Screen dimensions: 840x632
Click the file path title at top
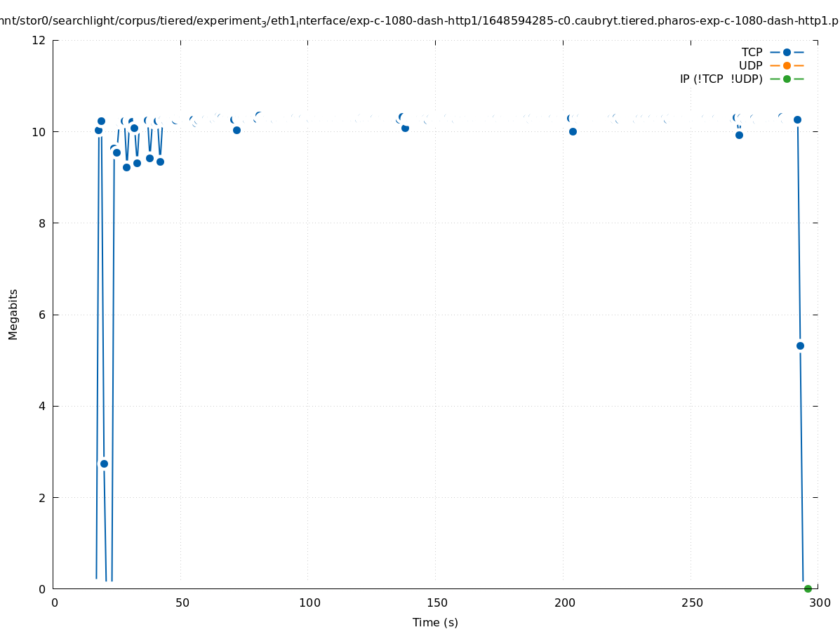(x=420, y=21)
